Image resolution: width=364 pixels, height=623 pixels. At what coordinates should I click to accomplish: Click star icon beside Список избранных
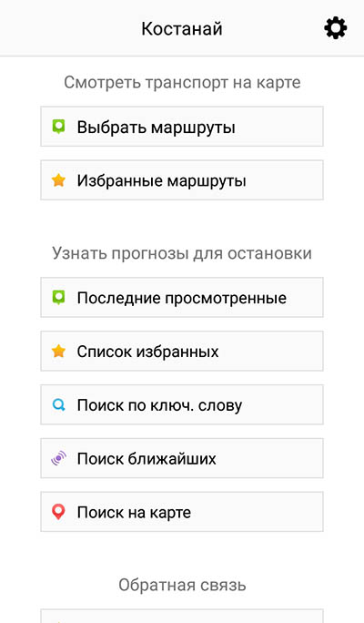coord(59,352)
